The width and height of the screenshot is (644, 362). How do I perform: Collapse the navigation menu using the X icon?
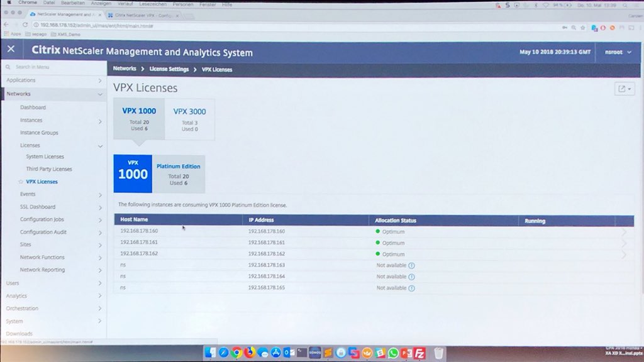tap(11, 49)
